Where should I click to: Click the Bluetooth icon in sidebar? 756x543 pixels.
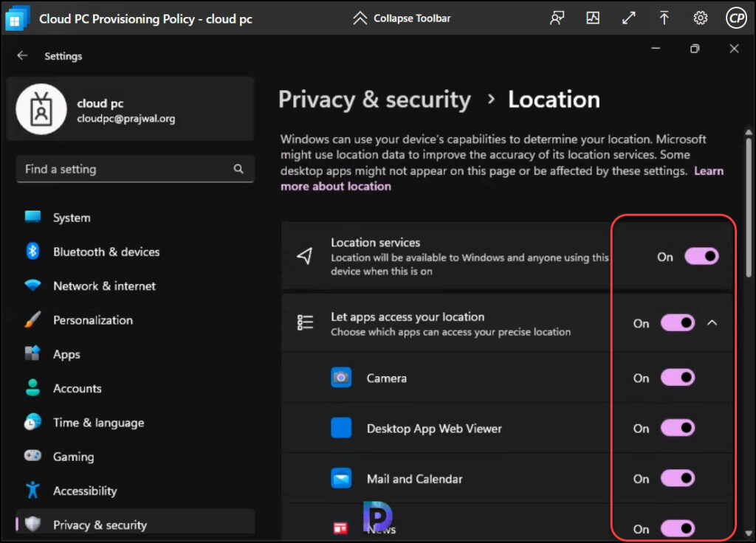[32, 251]
